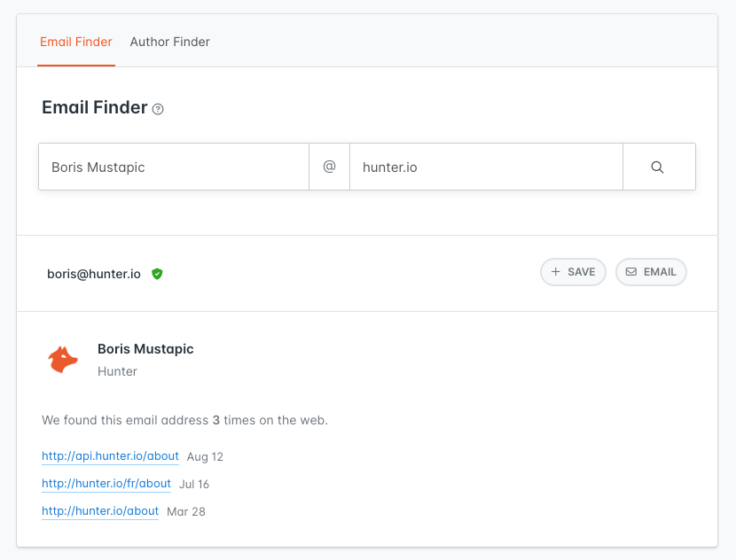Open the Email Finder help question-mark icon
Screen dimensions: 736x560
pyautogui.click(x=158, y=109)
